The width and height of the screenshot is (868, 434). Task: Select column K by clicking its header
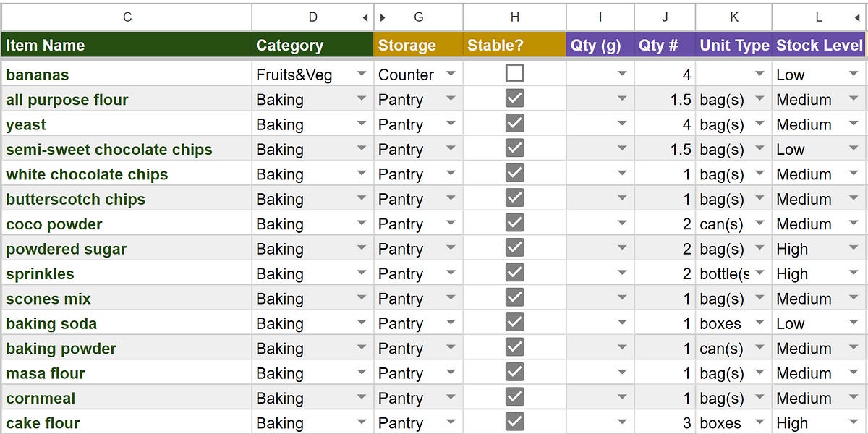coord(734,17)
